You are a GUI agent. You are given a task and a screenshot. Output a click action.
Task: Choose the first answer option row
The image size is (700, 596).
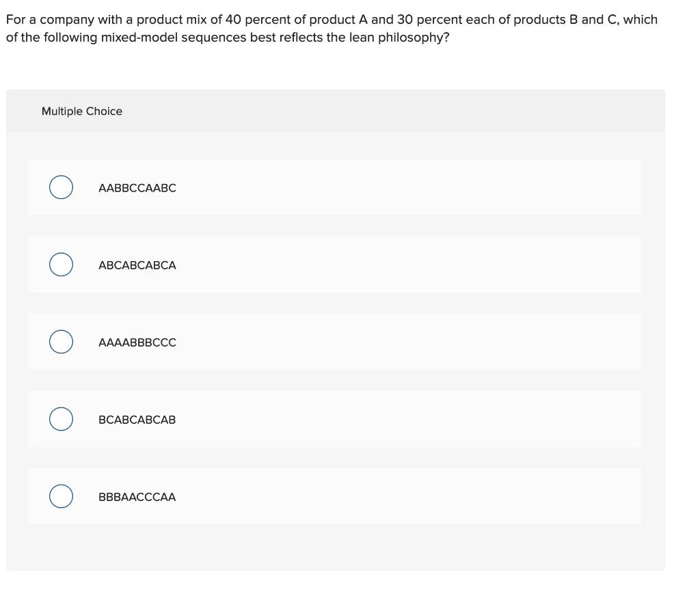[334, 187]
